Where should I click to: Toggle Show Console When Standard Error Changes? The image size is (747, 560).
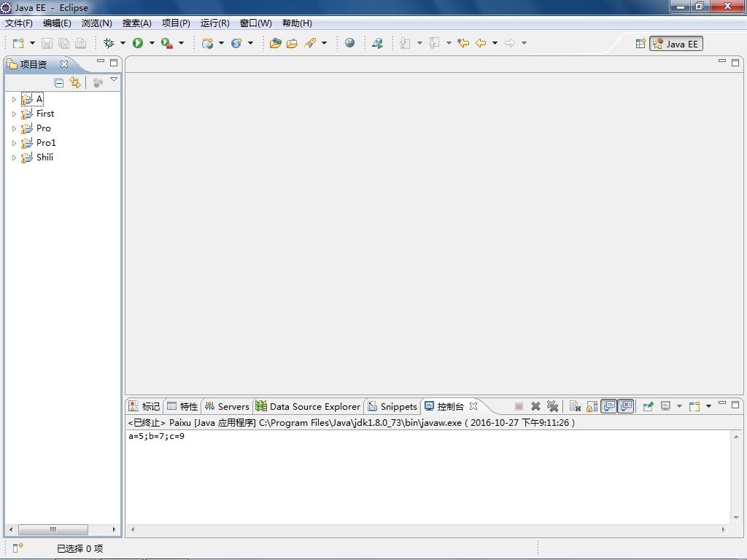[x=626, y=406]
